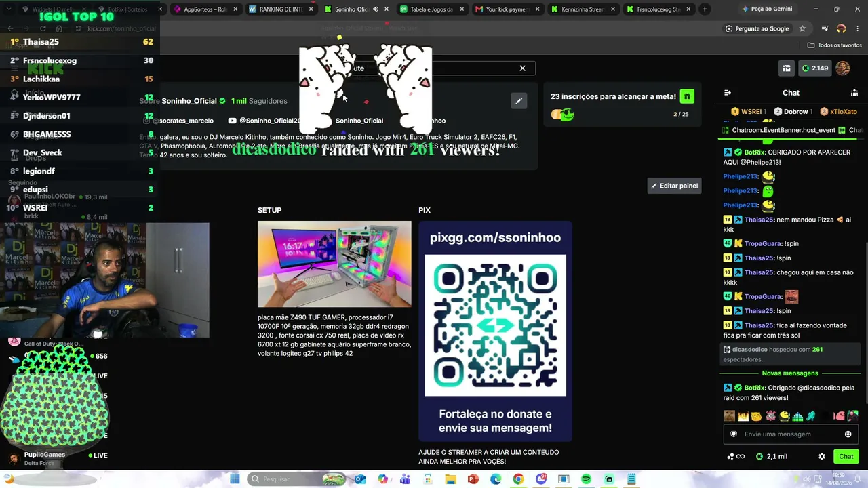Open the 2.149 balance indicator
This screenshot has width=868, height=488.
(815, 68)
